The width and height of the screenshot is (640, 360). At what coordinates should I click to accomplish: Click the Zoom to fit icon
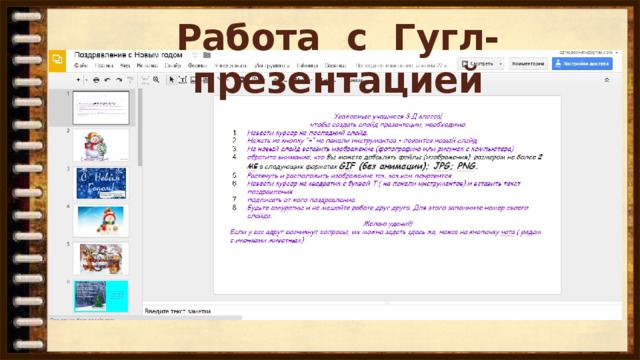pos(144,80)
